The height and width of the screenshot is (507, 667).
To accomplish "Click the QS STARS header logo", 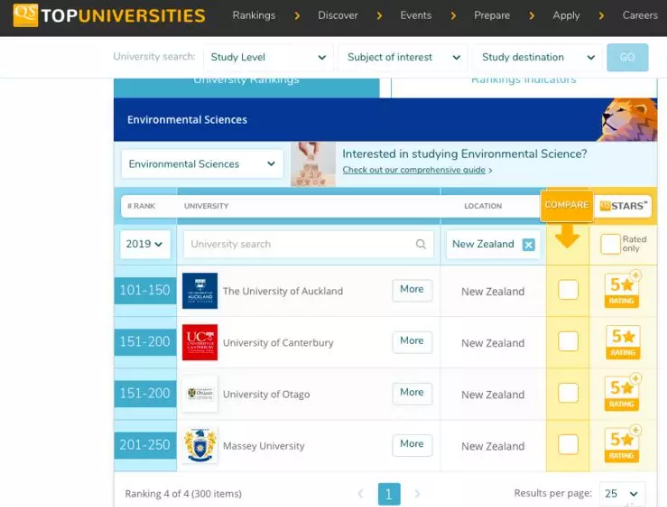I will click(623, 206).
